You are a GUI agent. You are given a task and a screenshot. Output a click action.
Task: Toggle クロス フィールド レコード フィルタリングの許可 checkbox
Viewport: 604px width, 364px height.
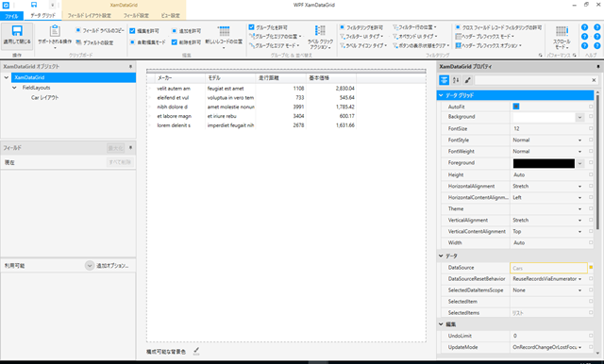coord(458,27)
